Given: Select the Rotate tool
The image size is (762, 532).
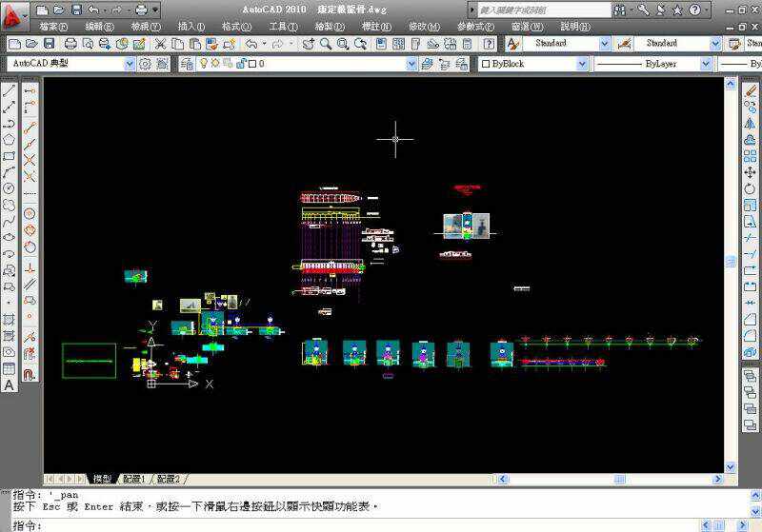Looking at the screenshot, I should [750, 188].
